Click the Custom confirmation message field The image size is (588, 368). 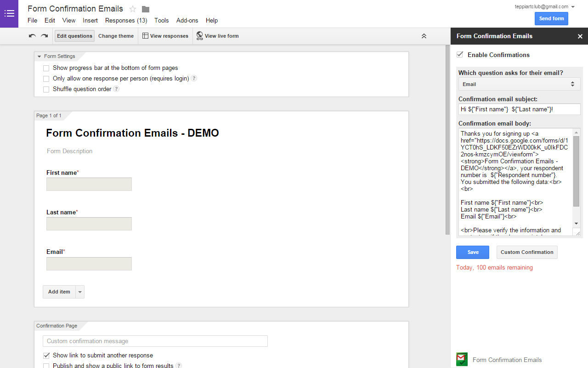155,341
